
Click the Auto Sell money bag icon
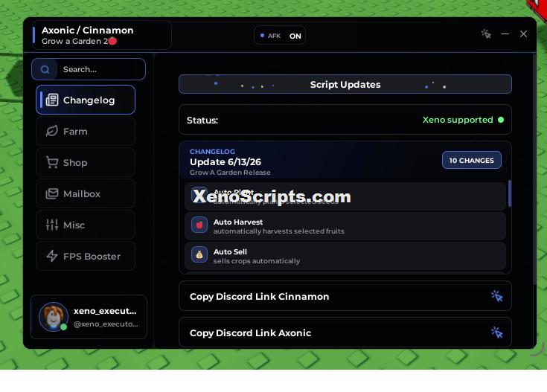point(199,254)
